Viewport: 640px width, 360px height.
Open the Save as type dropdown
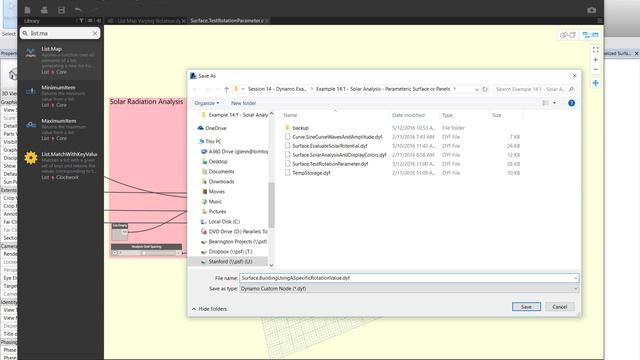(409, 289)
